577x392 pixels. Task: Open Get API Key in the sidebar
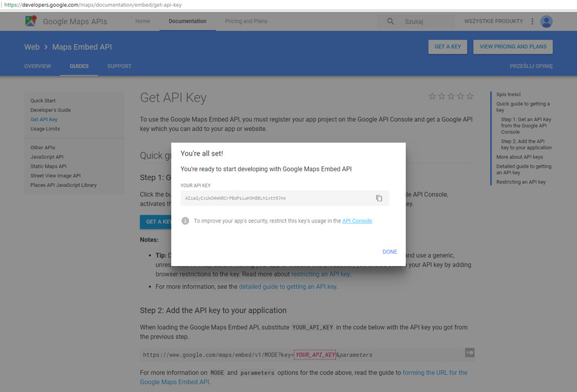[x=44, y=119]
